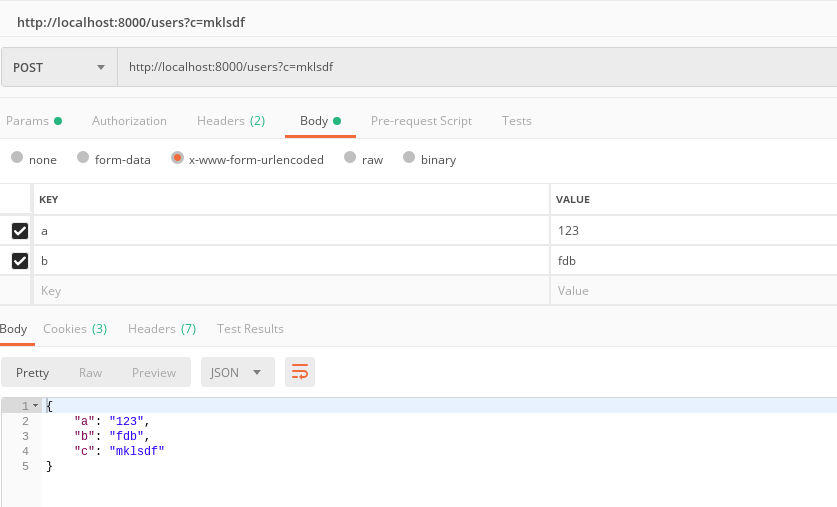
Task: Toggle the wrap lines icon button
Action: point(299,372)
